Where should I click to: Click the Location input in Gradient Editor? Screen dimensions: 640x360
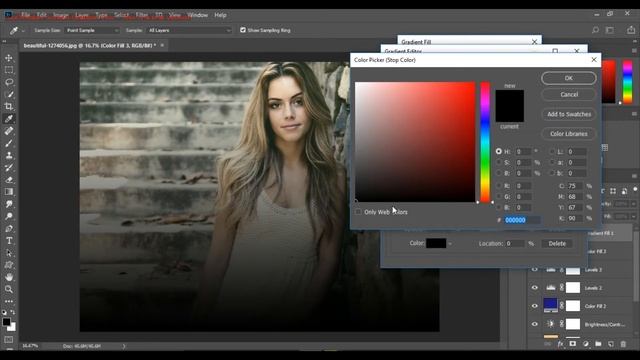pyautogui.click(x=515, y=244)
